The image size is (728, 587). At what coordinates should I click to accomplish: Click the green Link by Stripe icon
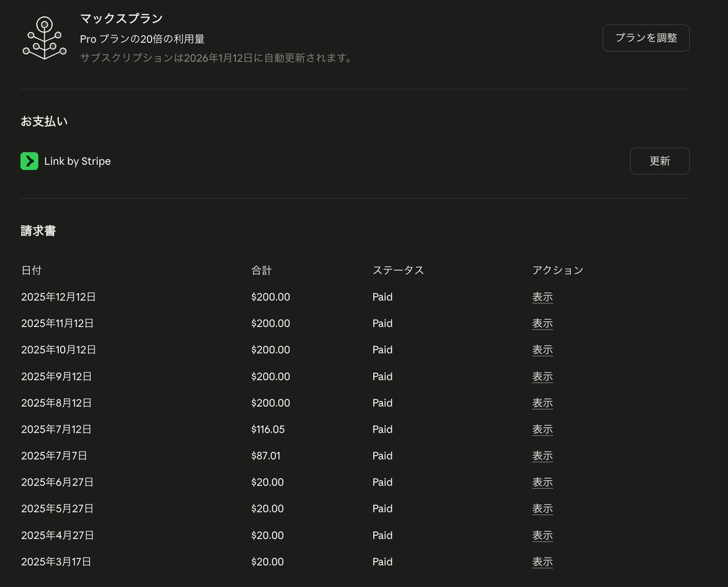pyautogui.click(x=29, y=161)
